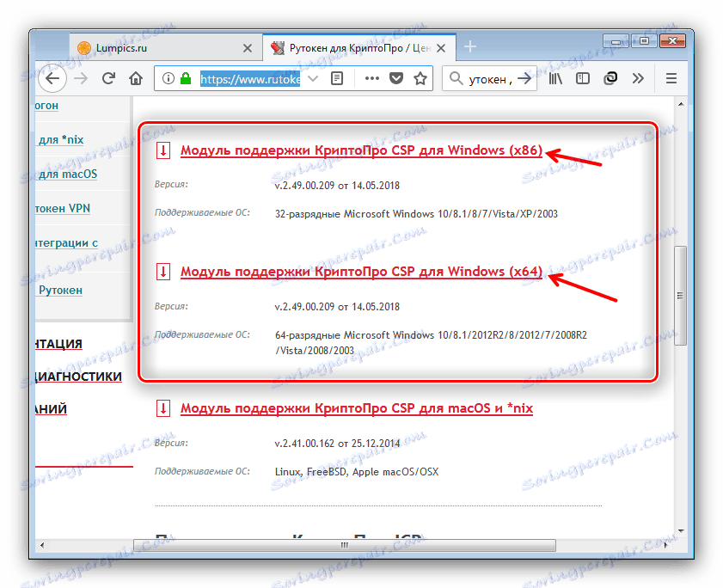Click the horizontal scrollbar thumb
The height and width of the screenshot is (588, 723).
click(x=345, y=545)
